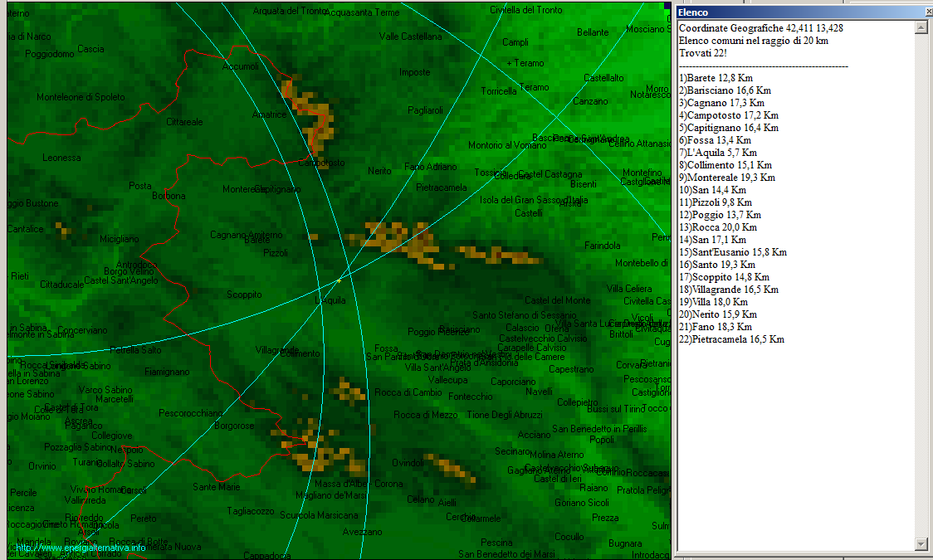This screenshot has height=560, width=933.
Task: Click the 'Bellante' label on the map
Action: 593,32
